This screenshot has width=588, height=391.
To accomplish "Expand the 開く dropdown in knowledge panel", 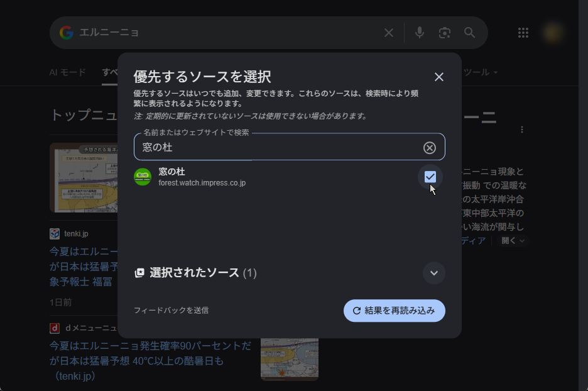I will (x=513, y=241).
